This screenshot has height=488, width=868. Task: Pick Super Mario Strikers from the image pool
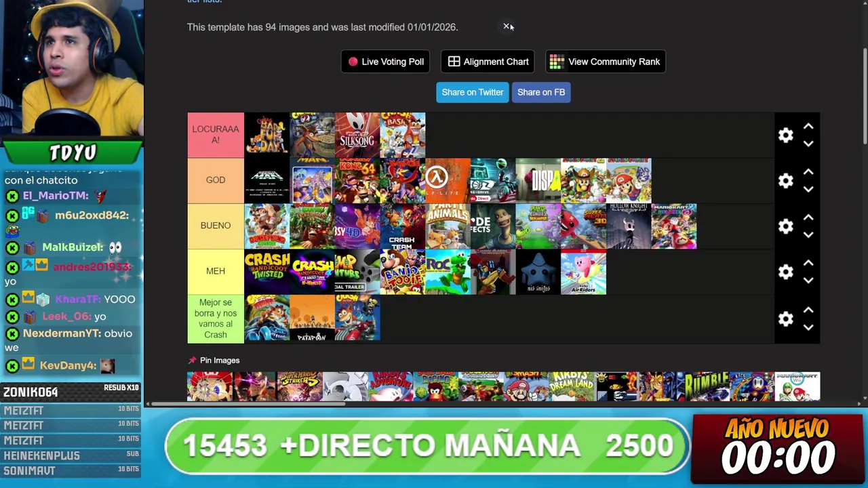click(300, 386)
